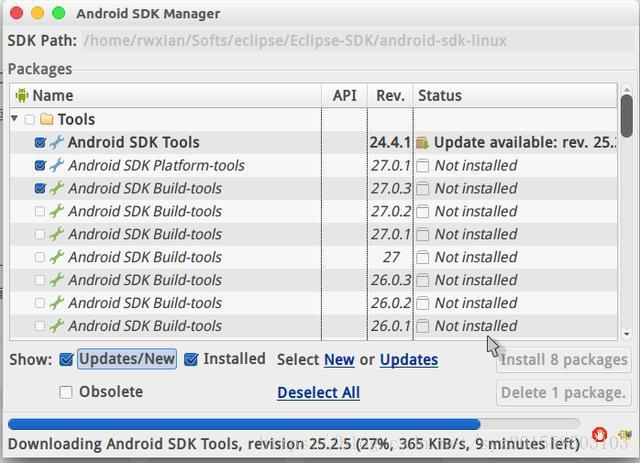Sort by the Status column header
Viewport: 640px width, 463px height.
(515, 96)
